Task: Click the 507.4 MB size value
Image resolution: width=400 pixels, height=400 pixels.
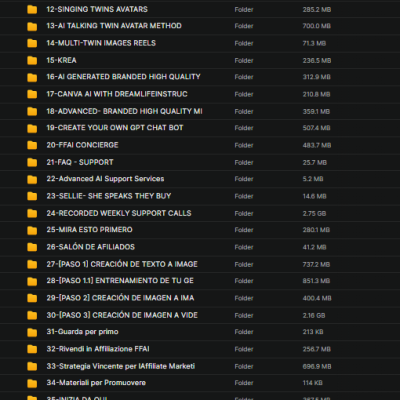Action: (317, 128)
